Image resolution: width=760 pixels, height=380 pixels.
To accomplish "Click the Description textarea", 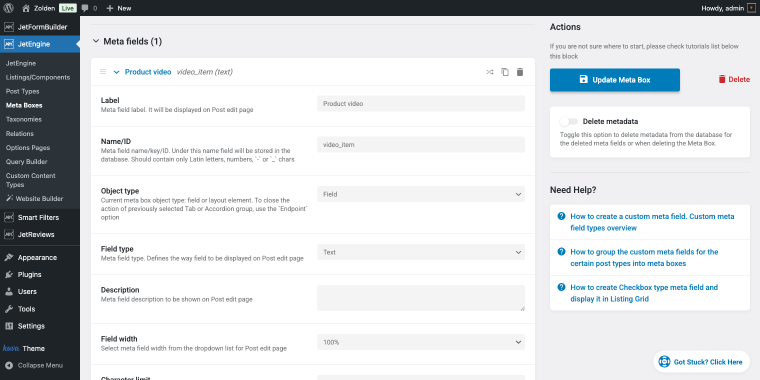I will click(x=421, y=298).
